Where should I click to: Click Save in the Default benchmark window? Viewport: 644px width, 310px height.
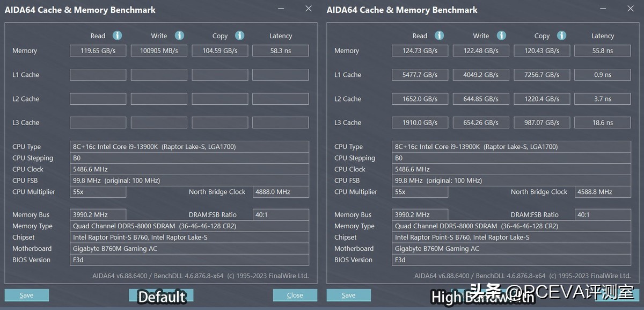coord(26,295)
